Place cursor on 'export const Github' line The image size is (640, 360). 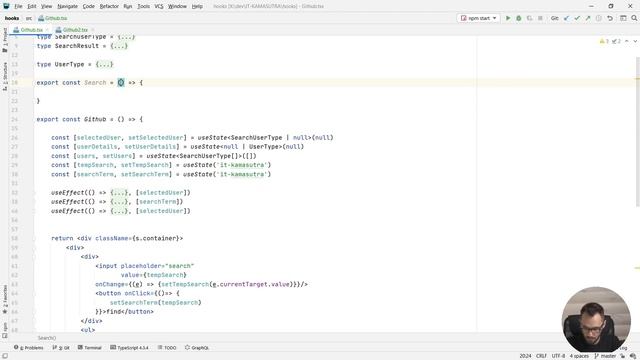coord(90,119)
